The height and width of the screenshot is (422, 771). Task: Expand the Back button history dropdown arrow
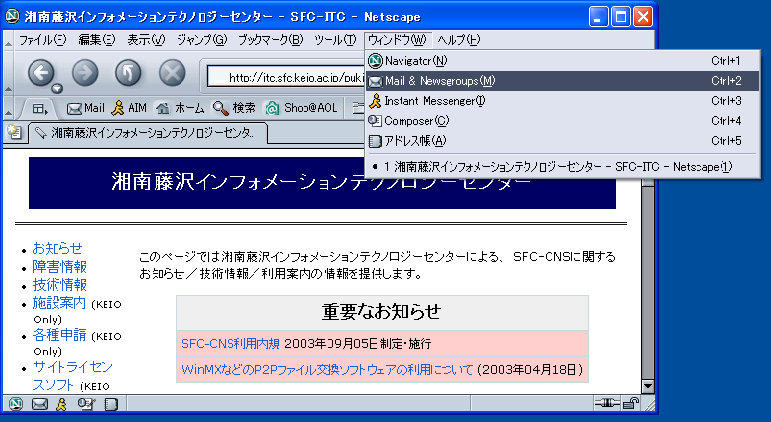pyautogui.click(x=57, y=88)
